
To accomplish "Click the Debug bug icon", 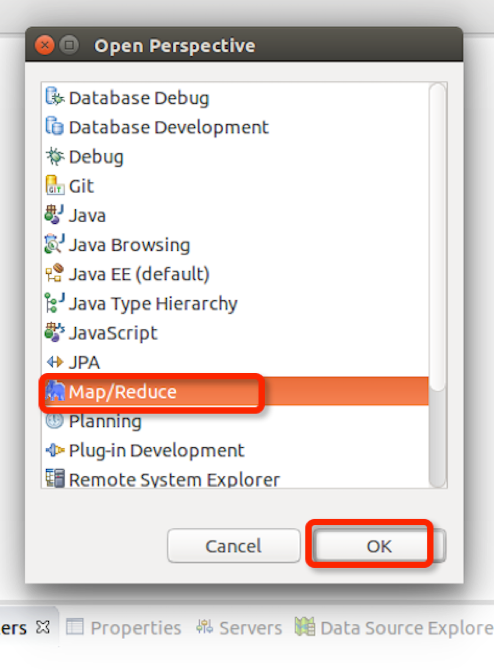I will coord(55,156).
